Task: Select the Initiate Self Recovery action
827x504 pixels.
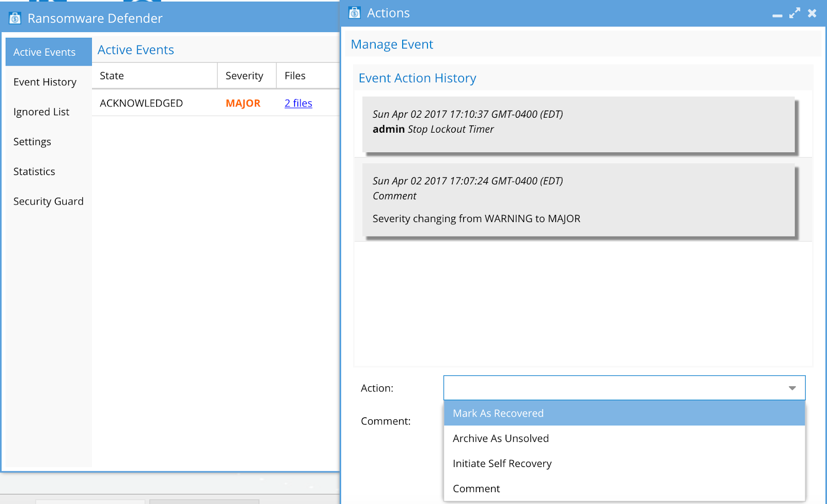Action: point(624,464)
